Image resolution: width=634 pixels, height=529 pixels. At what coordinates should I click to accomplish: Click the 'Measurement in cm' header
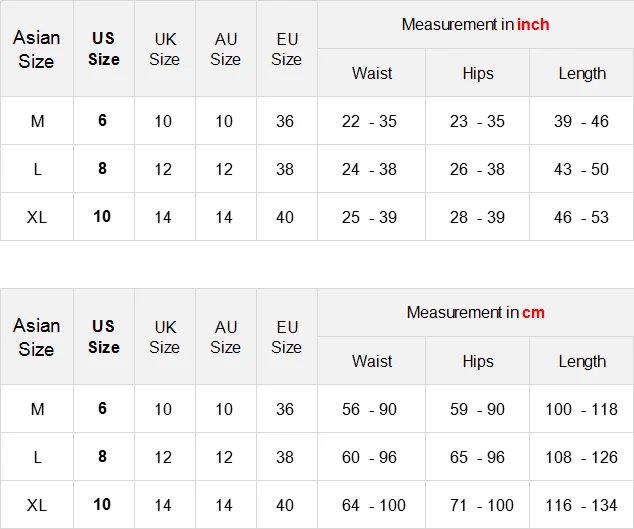coord(475,312)
